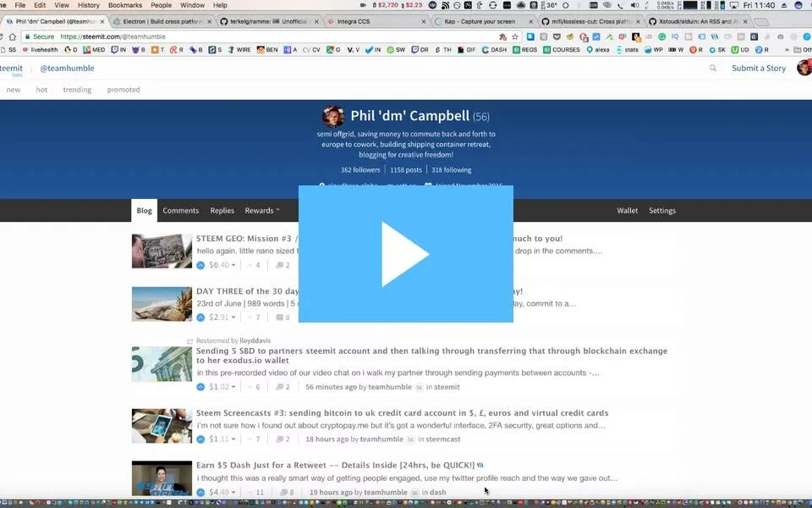Screen dimensions: 812x508
Task: Open the user avatar menu beside Submit a Story
Action: click(x=804, y=68)
